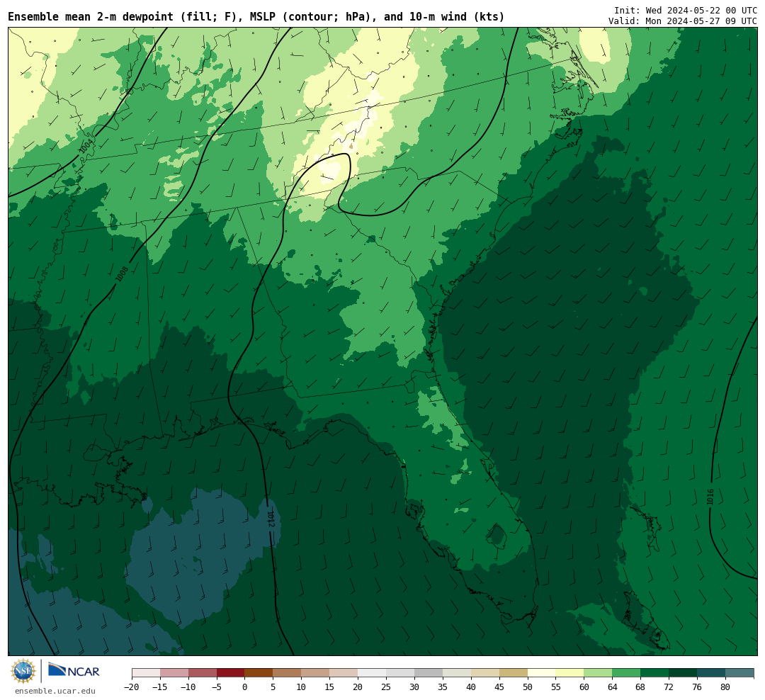Click the 20 to 25 legend swatch
This screenshot has height=700, width=765.
(x=373, y=673)
